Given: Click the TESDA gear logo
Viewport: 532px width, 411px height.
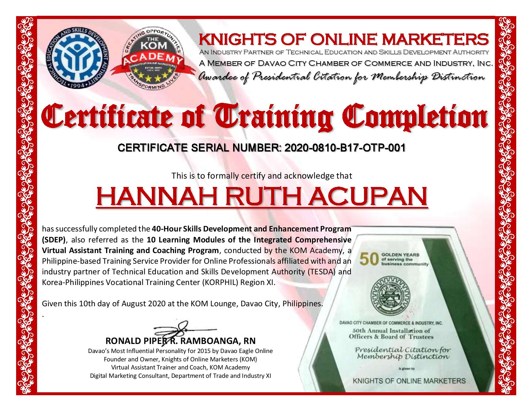Looking at the screenshot, I should [x=78, y=58].
